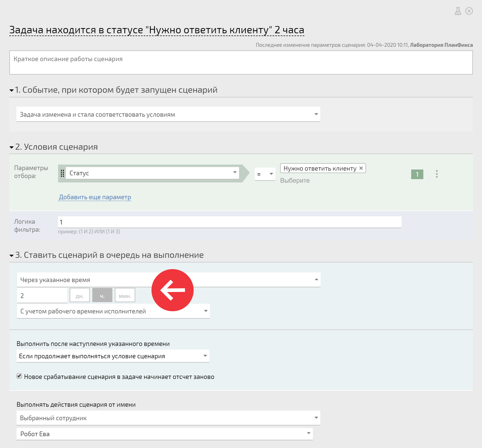Click the "Выберите" status value input
This screenshot has width=482, height=448.
tap(295, 181)
